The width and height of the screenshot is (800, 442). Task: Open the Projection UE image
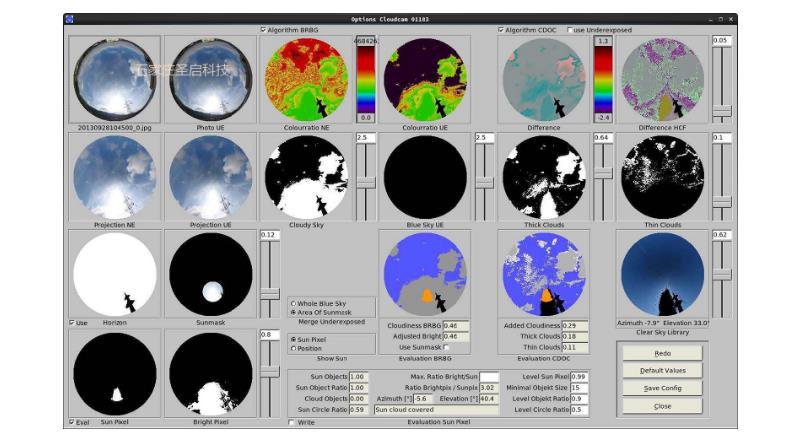point(211,177)
